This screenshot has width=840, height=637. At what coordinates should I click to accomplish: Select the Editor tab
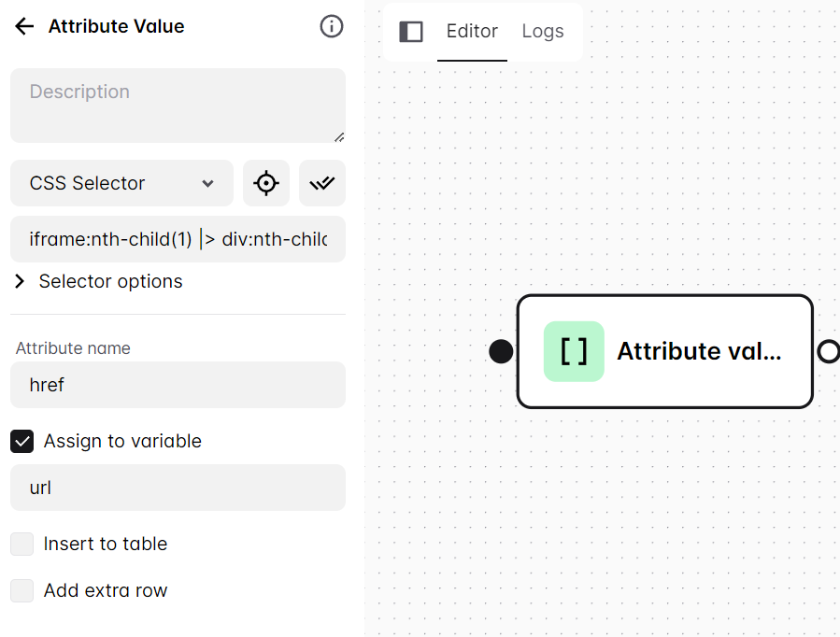[x=472, y=31]
